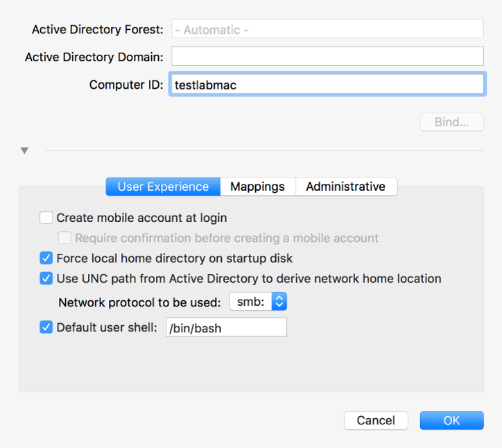Switch to the Mappings tab

click(x=257, y=187)
